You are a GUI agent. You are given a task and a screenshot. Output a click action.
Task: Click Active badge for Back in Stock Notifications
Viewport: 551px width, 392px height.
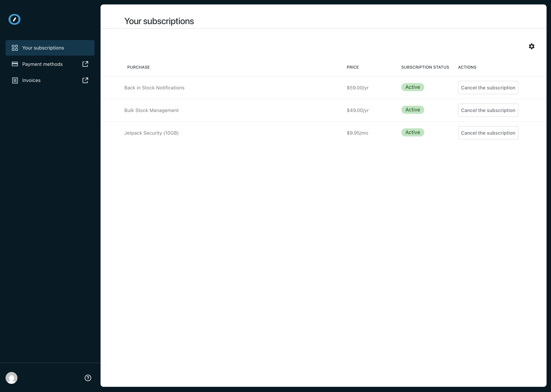pos(412,87)
